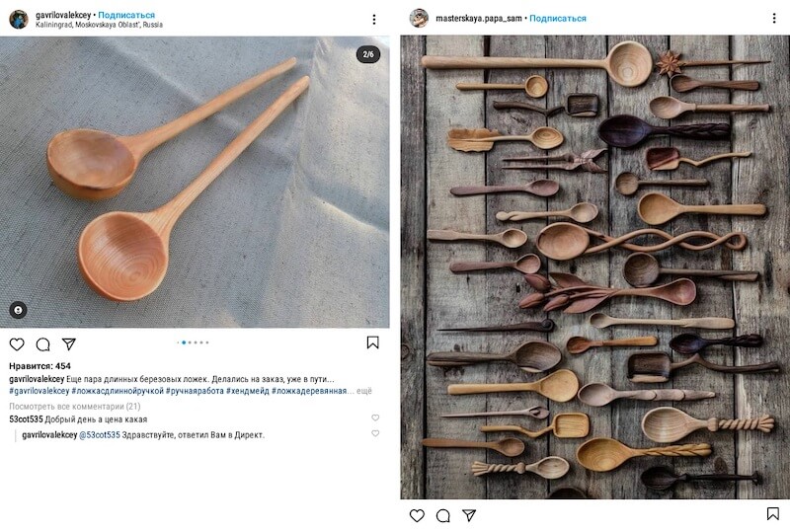Screen dimensions: 790x532
Task: Like the comment by 53cot535
Action: pyautogui.click(x=375, y=418)
